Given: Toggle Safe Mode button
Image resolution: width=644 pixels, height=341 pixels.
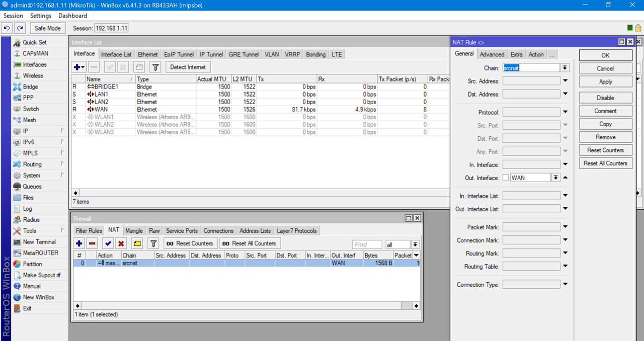Looking at the screenshot, I should (48, 28).
